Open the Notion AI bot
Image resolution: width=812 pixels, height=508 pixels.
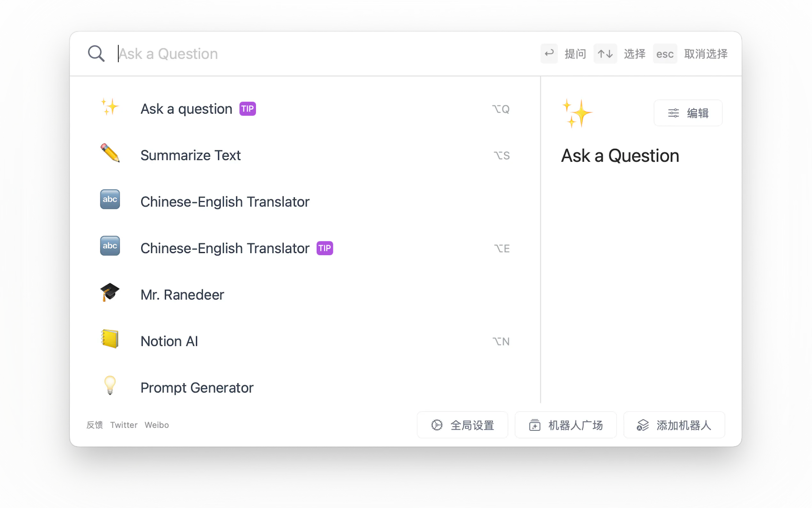[x=169, y=341]
